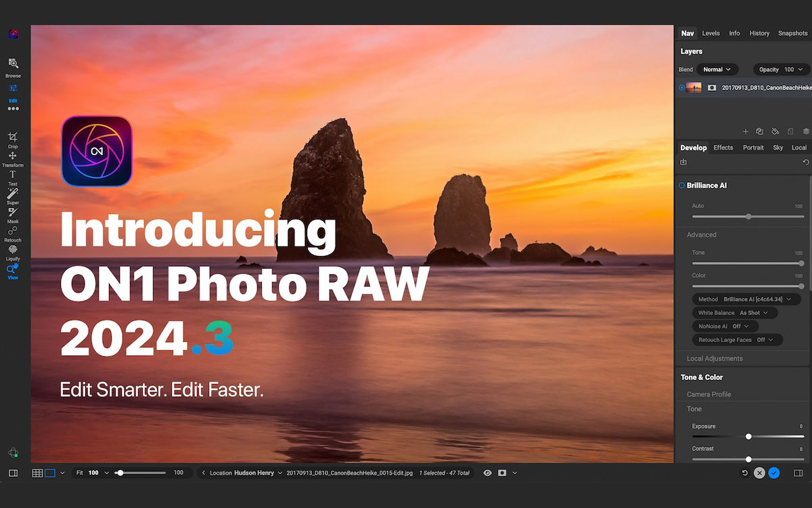Click the paint bucket fill layer icon
The width and height of the screenshot is (812, 508).
point(775,131)
